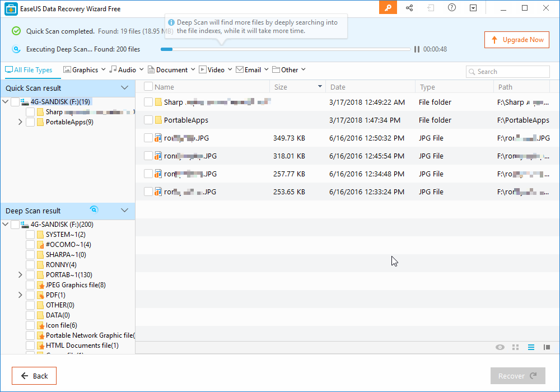This screenshot has width=560, height=392.
Task: Click Portable Network Graphic file folder icon
Action: 40,335
